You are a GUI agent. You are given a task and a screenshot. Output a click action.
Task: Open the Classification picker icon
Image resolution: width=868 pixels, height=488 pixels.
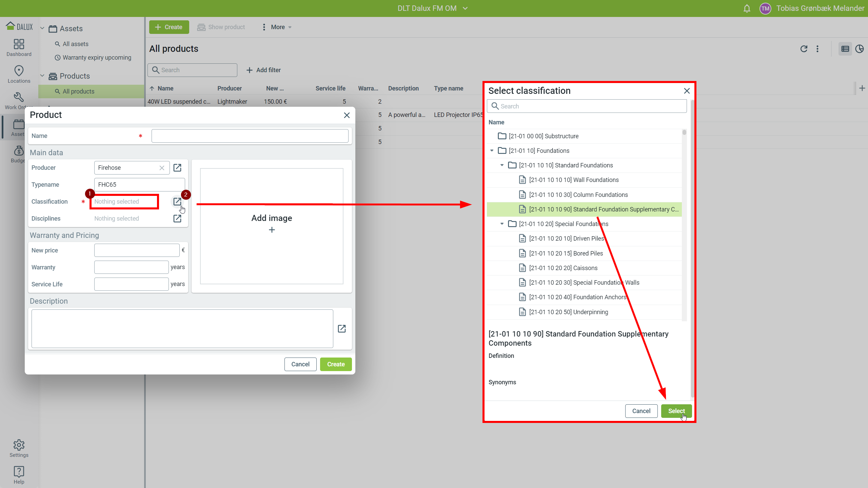(x=177, y=202)
